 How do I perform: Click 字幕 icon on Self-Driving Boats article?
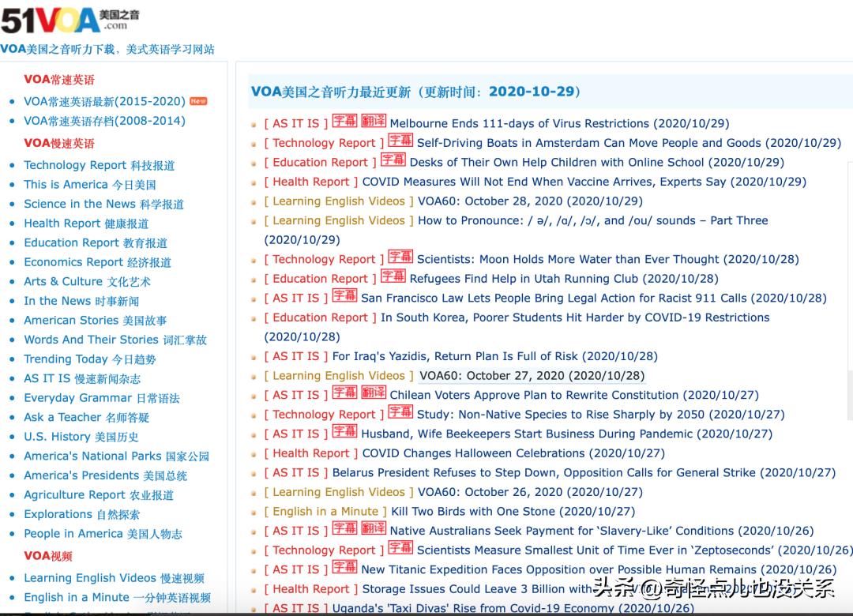click(x=400, y=143)
